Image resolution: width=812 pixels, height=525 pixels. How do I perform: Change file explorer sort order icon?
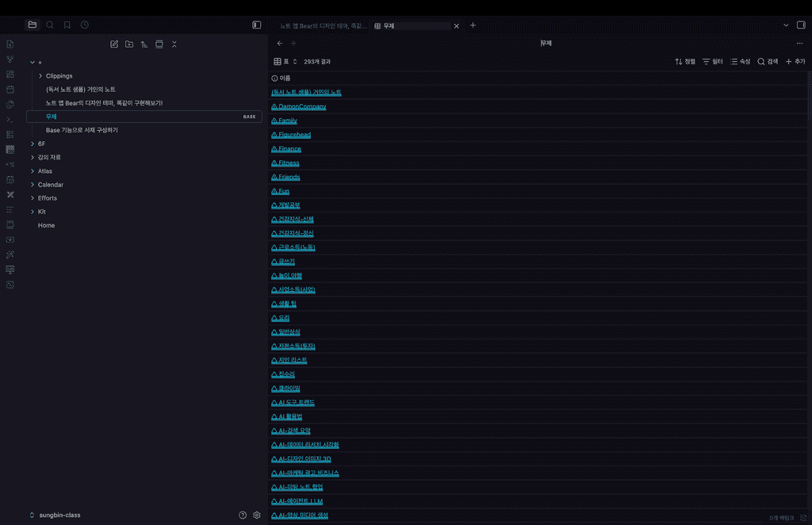(144, 44)
